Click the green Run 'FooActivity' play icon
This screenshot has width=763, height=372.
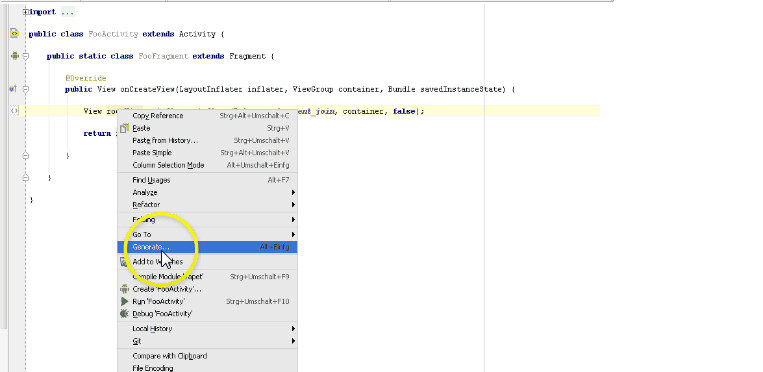point(125,301)
